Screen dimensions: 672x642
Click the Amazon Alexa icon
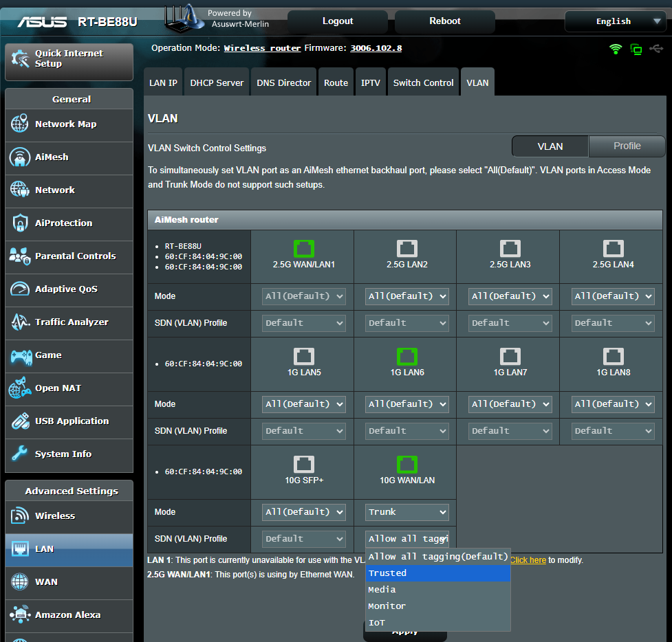(20, 614)
